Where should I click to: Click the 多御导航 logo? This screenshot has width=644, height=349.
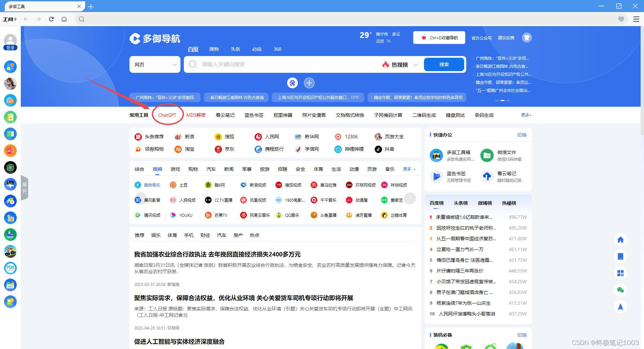(155, 39)
